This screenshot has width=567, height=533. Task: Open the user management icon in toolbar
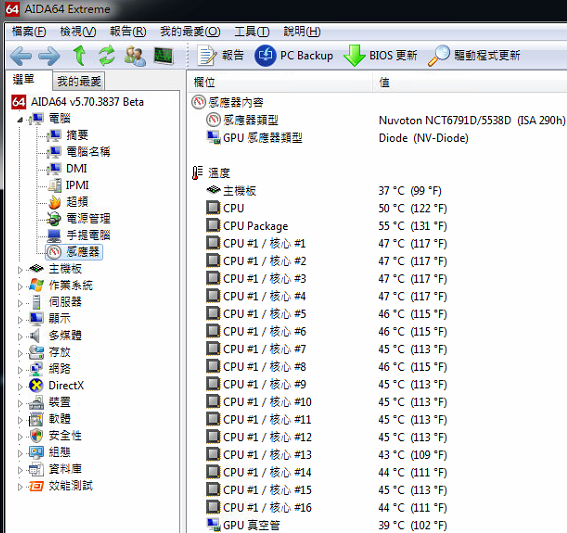pyautogui.click(x=135, y=56)
